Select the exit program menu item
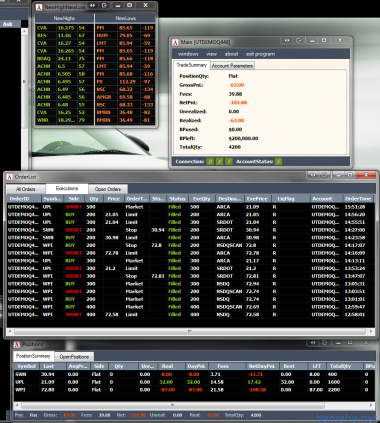 [260, 54]
